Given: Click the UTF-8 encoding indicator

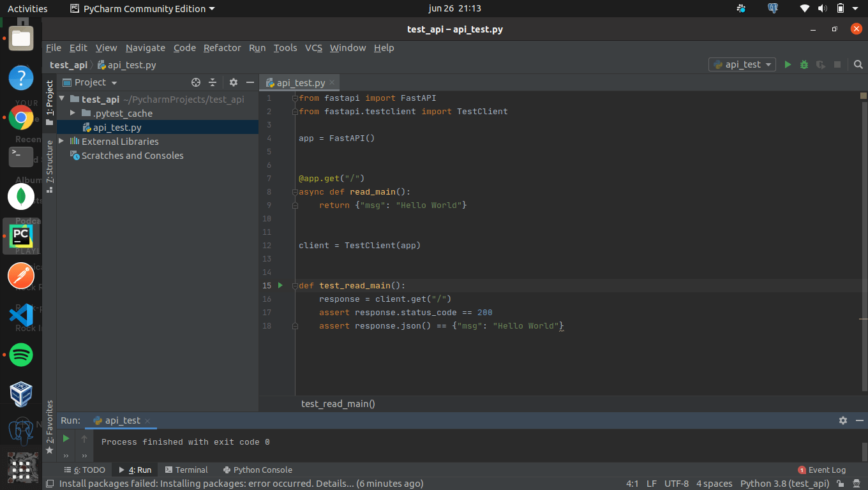Looking at the screenshot, I should [x=677, y=484].
